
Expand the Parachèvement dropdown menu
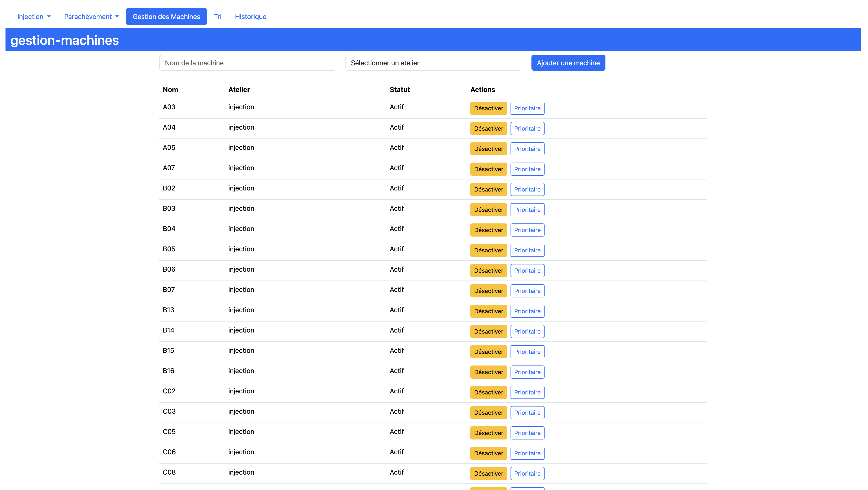91,16
